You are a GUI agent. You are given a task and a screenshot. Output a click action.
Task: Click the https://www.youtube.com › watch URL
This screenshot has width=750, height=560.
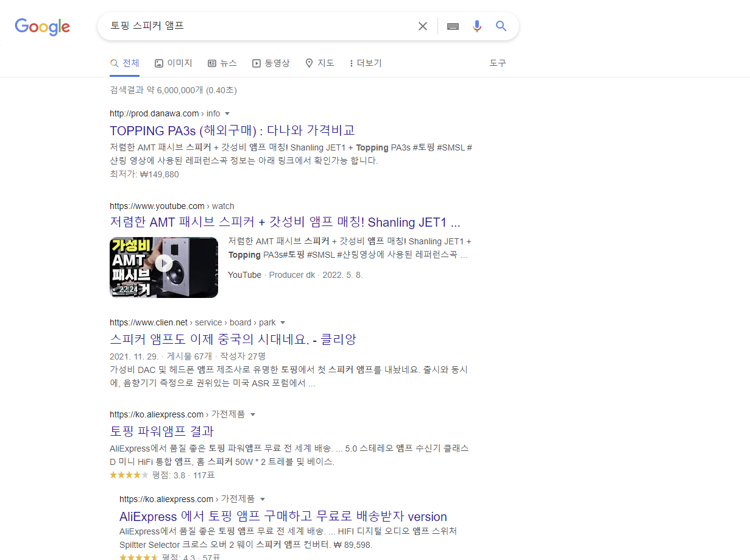(x=172, y=206)
